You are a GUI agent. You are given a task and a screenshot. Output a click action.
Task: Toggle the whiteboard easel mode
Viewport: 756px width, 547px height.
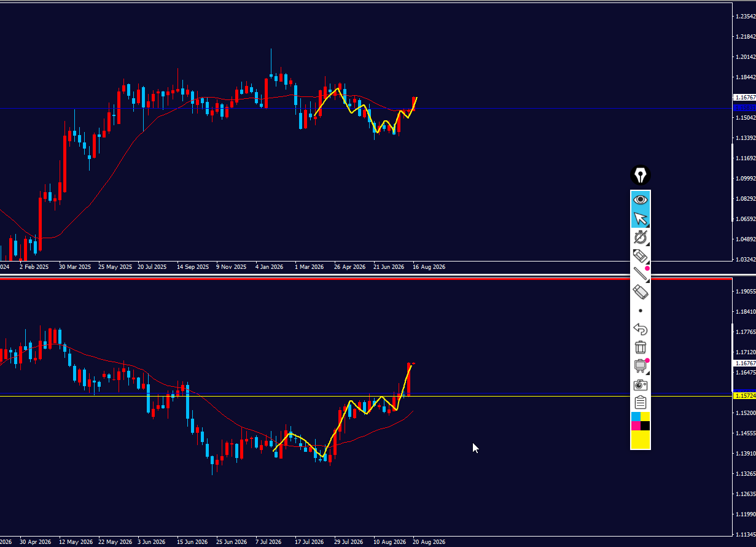[x=641, y=366]
